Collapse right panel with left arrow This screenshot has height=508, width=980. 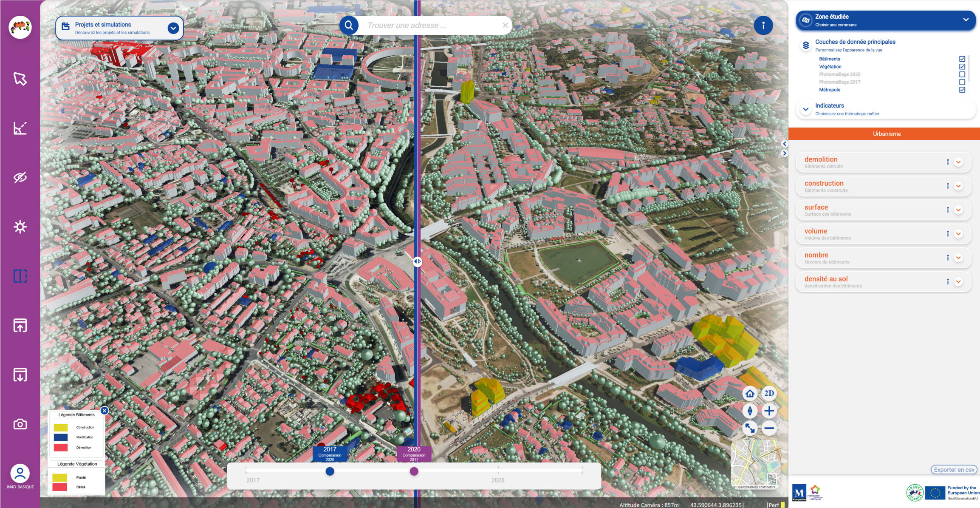tap(785, 144)
